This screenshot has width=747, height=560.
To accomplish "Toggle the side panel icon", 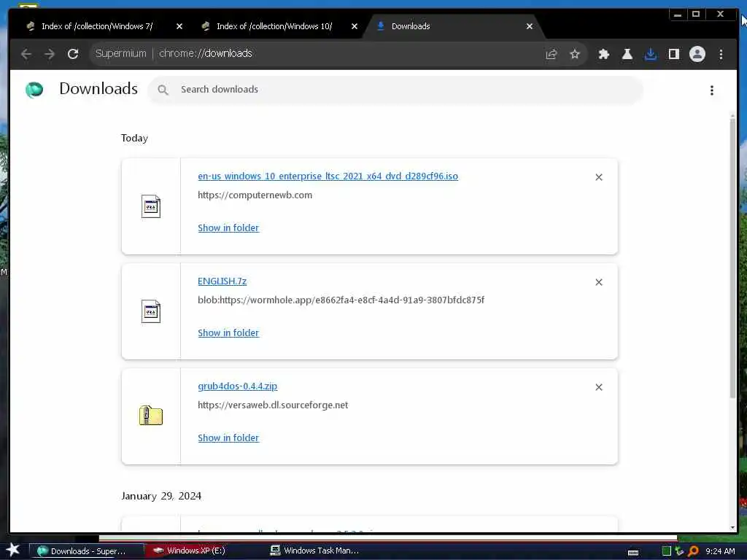I will click(673, 54).
